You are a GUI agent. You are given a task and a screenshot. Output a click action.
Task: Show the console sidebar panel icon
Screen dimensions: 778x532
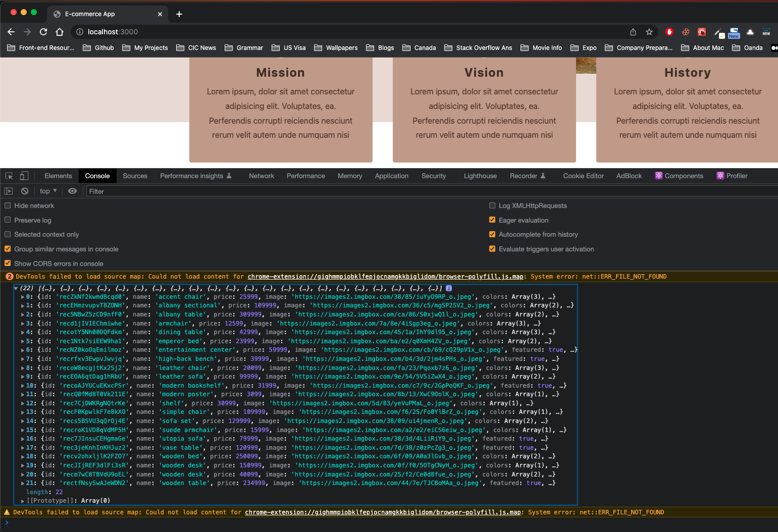tap(9, 191)
